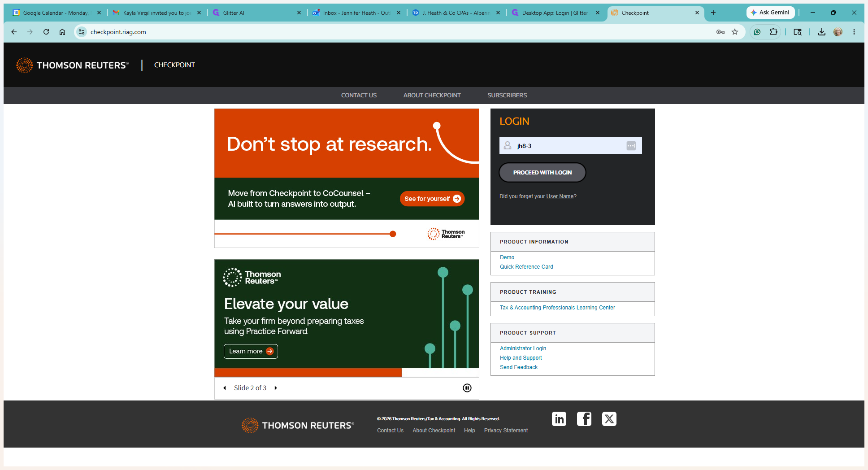Click Thomson Reuters logo in header
Viewport: 868px width, 470px height.
72,65
